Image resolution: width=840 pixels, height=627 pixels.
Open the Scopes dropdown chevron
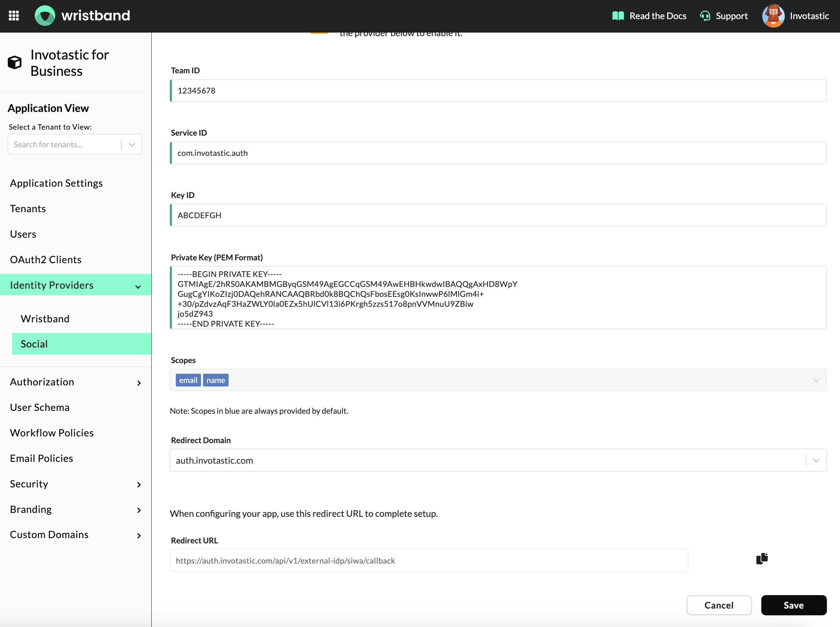click(x=816, y=380)
